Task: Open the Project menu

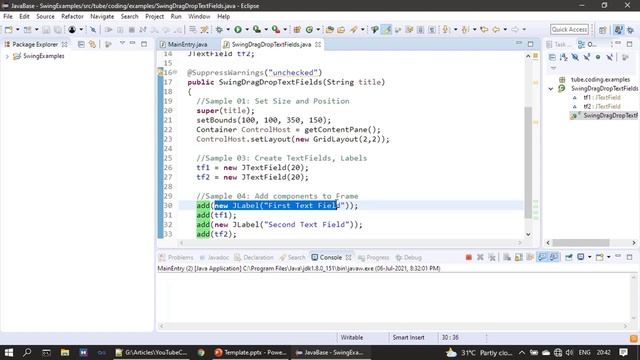Action: pos(154,16)
